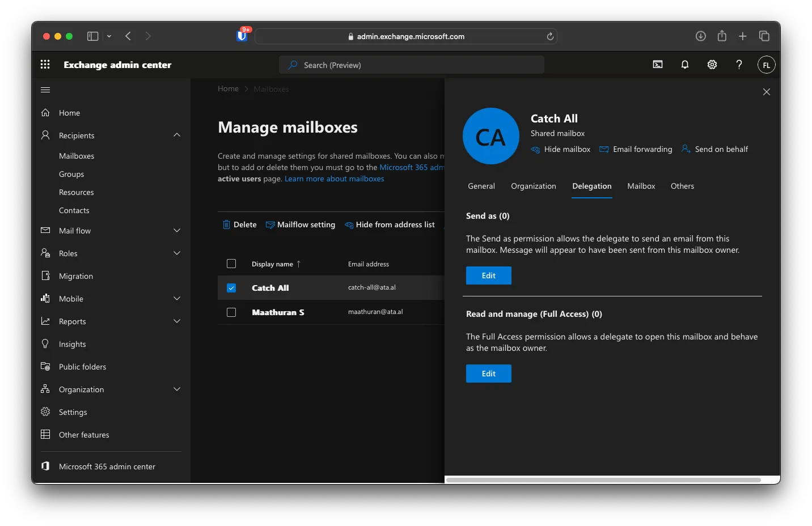Expand the Mobile section chevron
812x526 pixels.
tap(177, 299)
